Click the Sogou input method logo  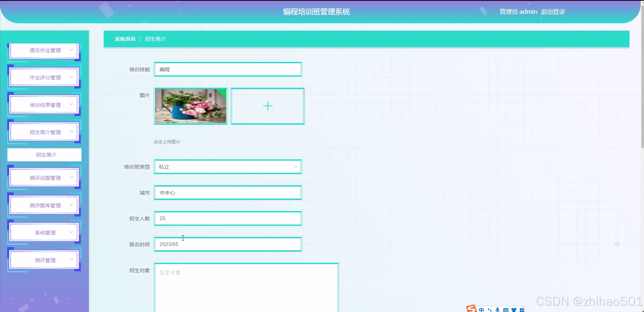click(471, 308)
